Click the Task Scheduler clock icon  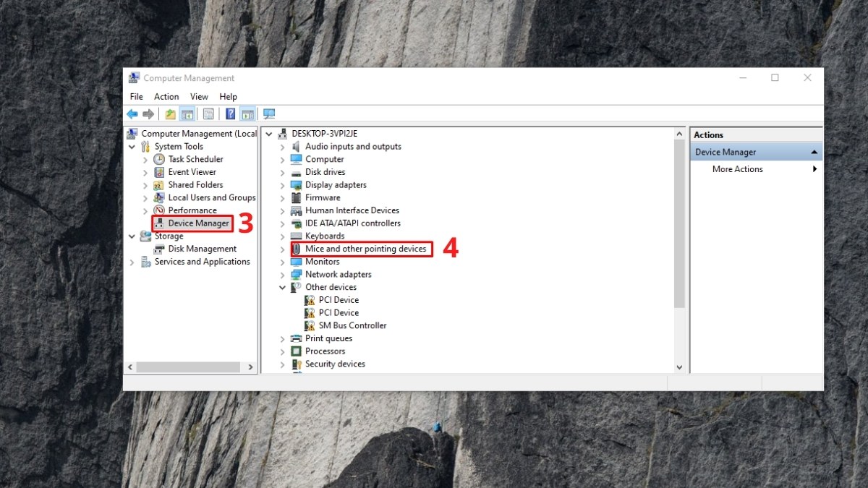159,159
